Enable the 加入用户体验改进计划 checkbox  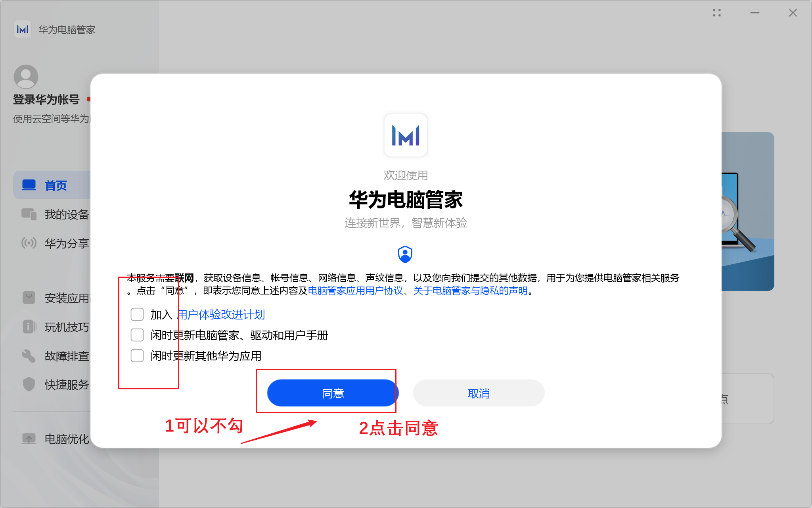pyautogui.click(x=137, y=314)
